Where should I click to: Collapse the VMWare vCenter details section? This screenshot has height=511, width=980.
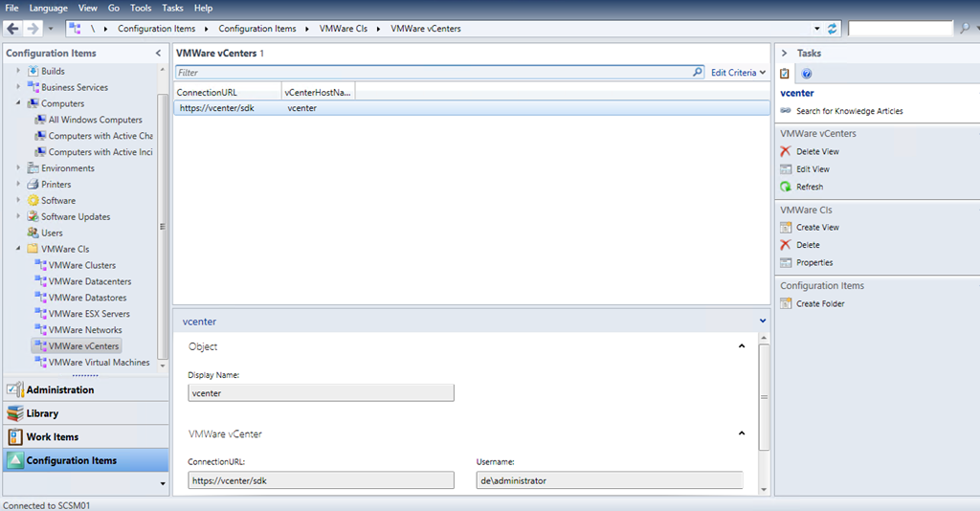(x=742, y=433)
